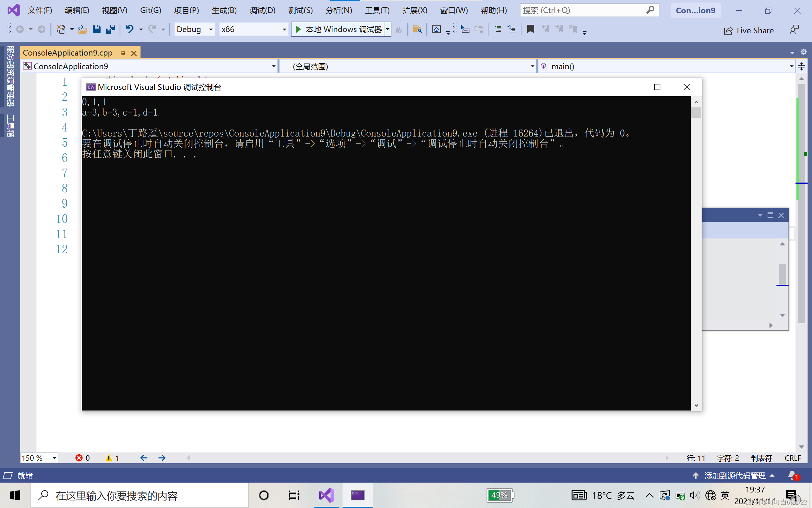Expand the debugger target dropdown arrow
This screenshot has height=508, width=812.
(x=388, y=30)
